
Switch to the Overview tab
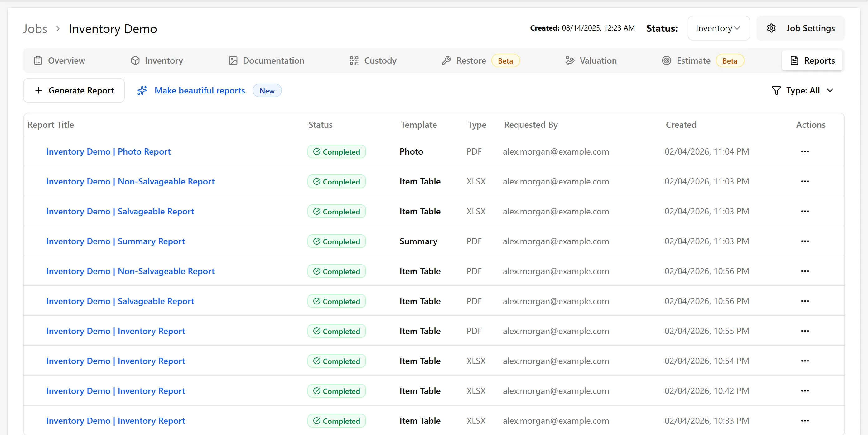click(60, 60)
